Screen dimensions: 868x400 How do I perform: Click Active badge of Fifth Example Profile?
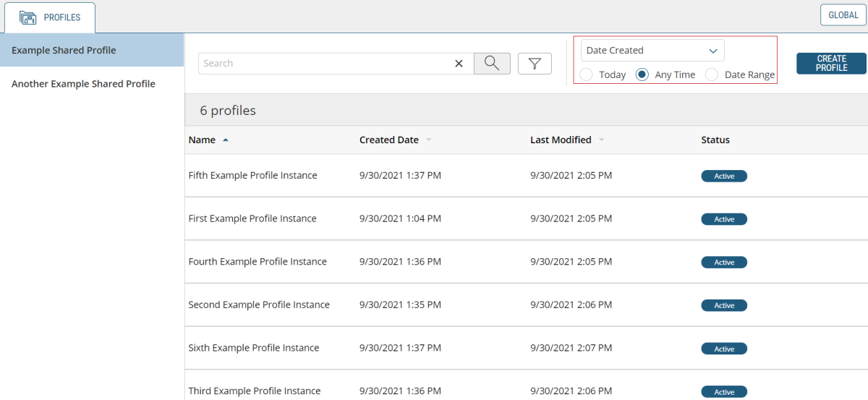(x=723, y=176)
